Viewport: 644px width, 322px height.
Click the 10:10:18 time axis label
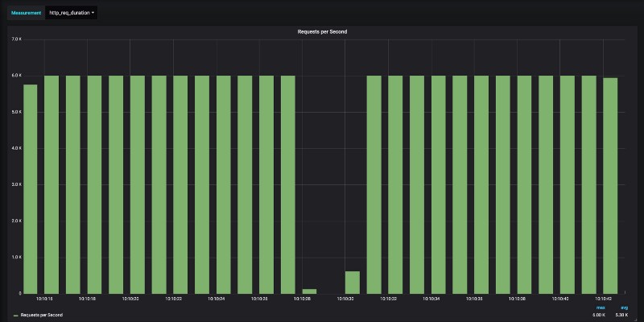coord(87,299)
